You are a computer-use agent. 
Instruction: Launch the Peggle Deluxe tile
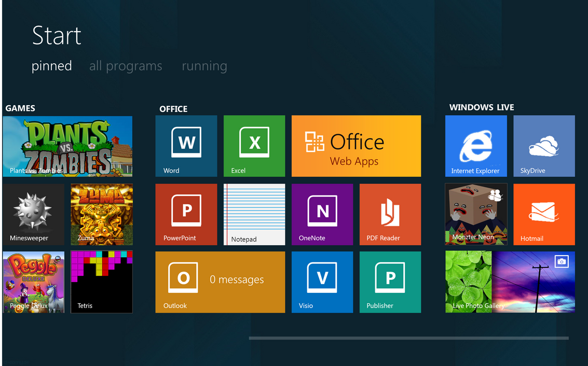[x=33, y=282]
